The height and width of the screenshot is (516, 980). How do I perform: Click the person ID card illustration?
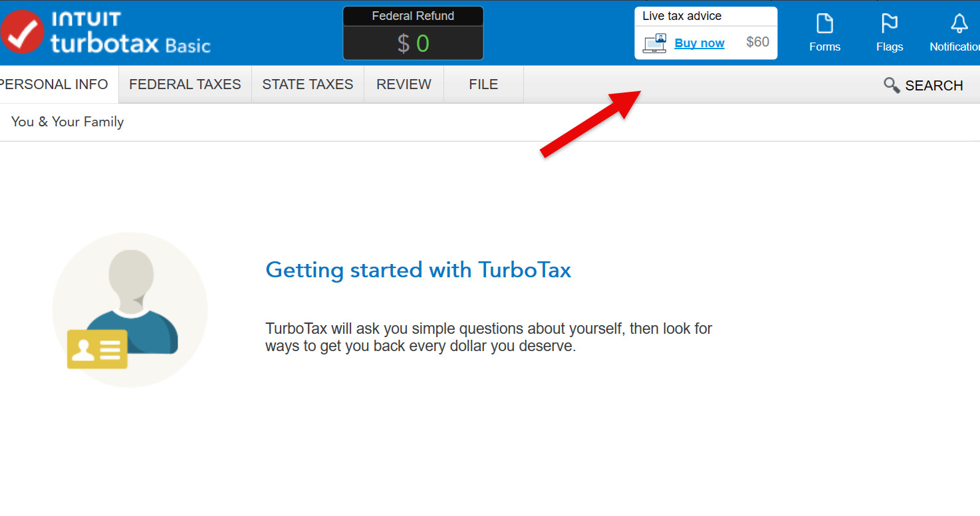[x=130, y=309]
